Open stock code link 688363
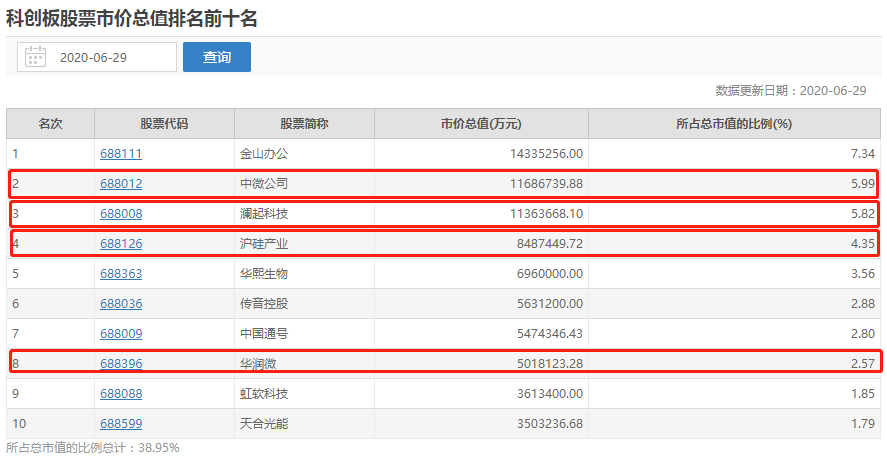Image resolution: width=887 pixels, height=461 pixels. 121,274
